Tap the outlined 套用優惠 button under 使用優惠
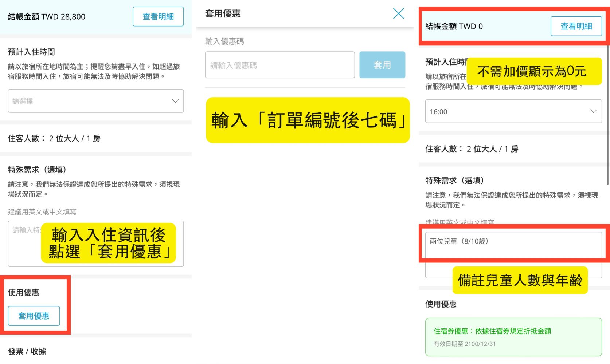610x364 pixels. click(34, 316)
